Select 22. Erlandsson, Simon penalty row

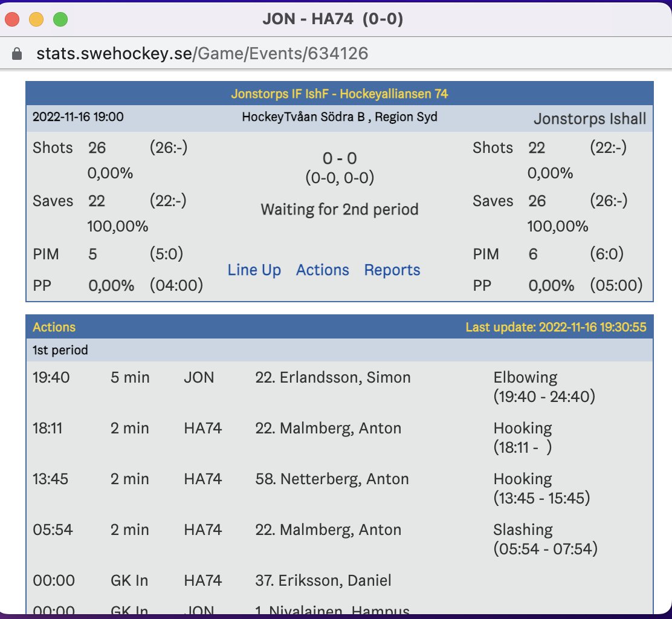tap(340, 387)
